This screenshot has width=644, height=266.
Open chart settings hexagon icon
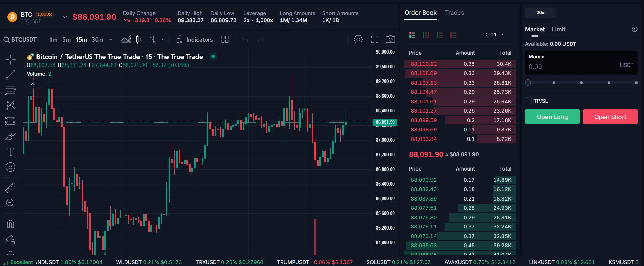(x=358, y=40)
